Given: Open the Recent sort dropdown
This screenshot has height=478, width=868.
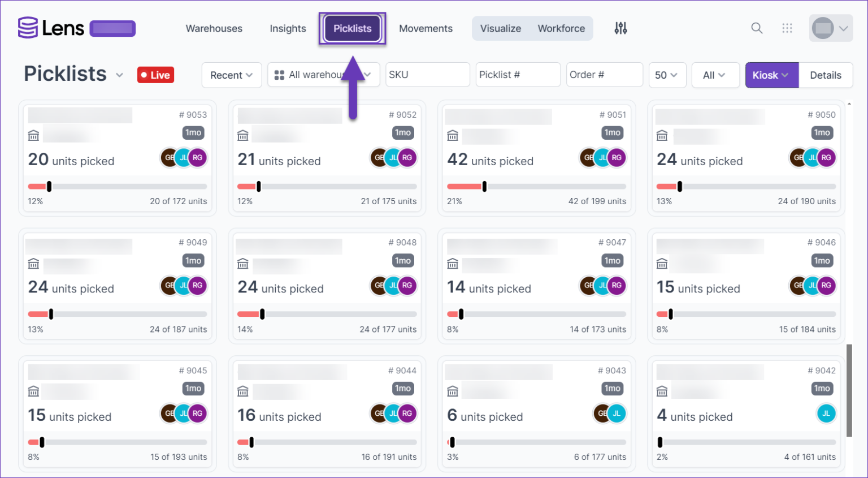Looking at the screenshot, I should pyautogui.click(x=231, y=75).
